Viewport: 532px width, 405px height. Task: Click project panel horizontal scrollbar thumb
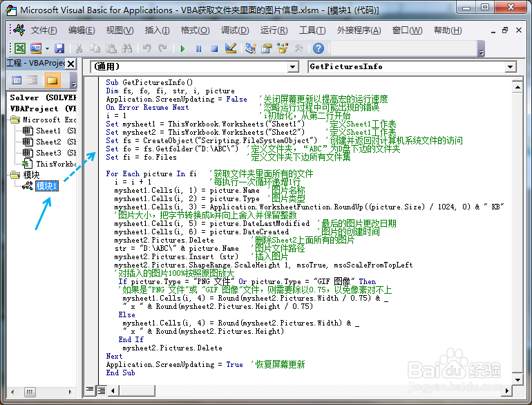pyautogui.click(x=30, y=392)
